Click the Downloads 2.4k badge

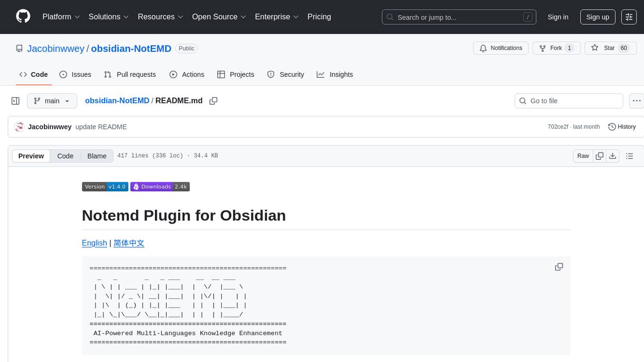coord(160,187)
